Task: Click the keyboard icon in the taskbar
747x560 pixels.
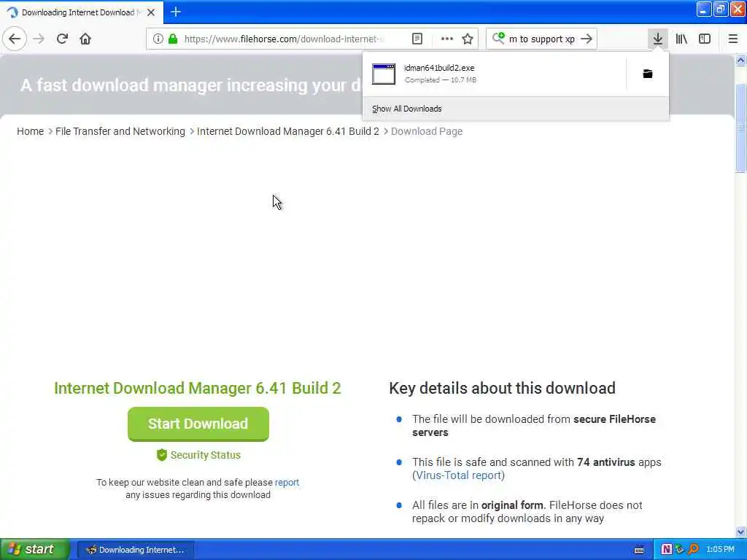Action: tap(639, 550)
